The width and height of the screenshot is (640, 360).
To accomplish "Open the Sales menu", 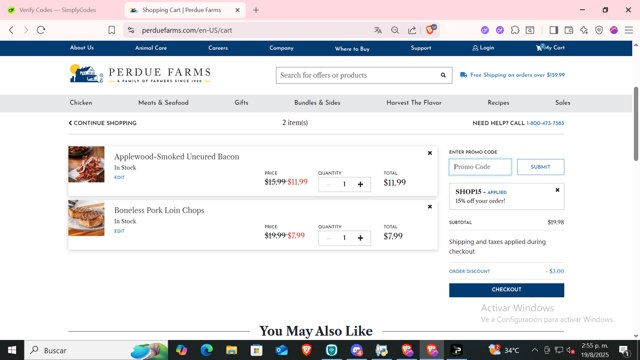I will tap(562, 103).
